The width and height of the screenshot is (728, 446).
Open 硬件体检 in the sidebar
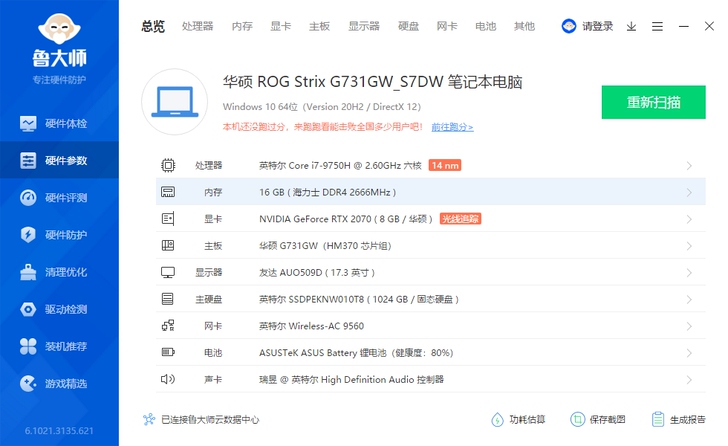pos(59,123)
